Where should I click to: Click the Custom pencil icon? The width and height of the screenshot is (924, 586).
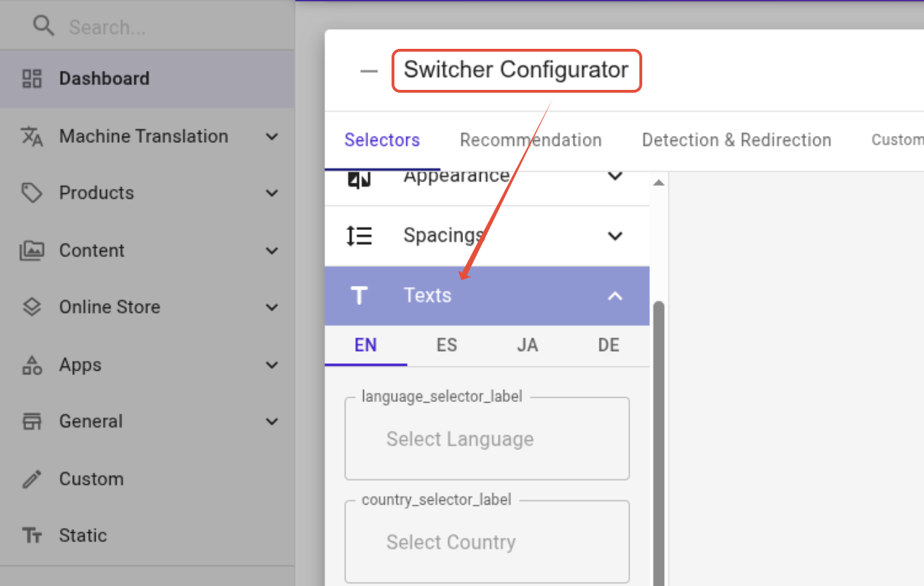coord(32,479)
